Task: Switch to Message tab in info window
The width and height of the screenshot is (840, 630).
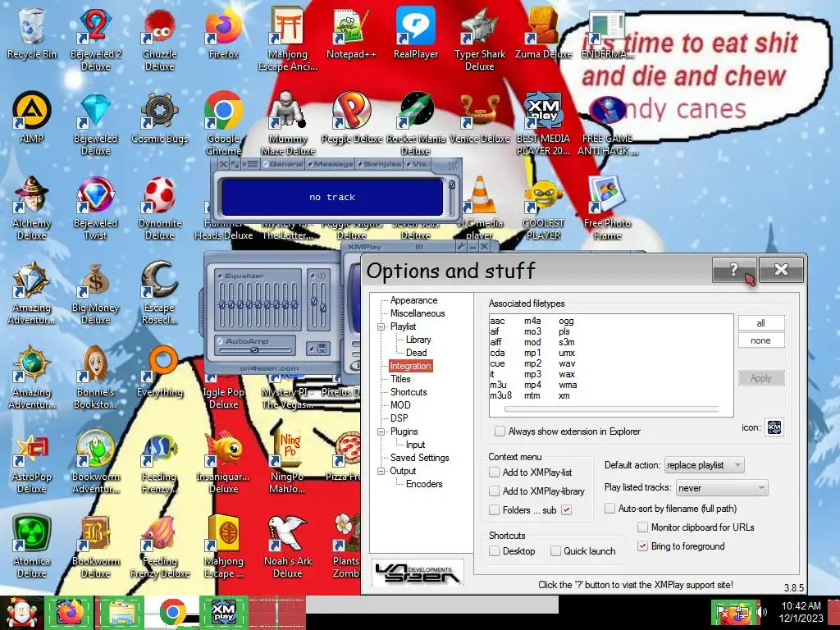Action: coord(331,164)
